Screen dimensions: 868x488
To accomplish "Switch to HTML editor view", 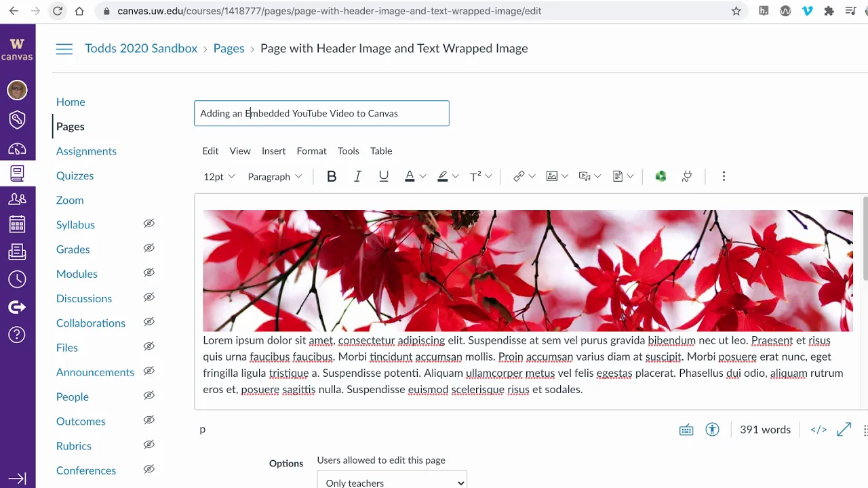I will (818, 430).
